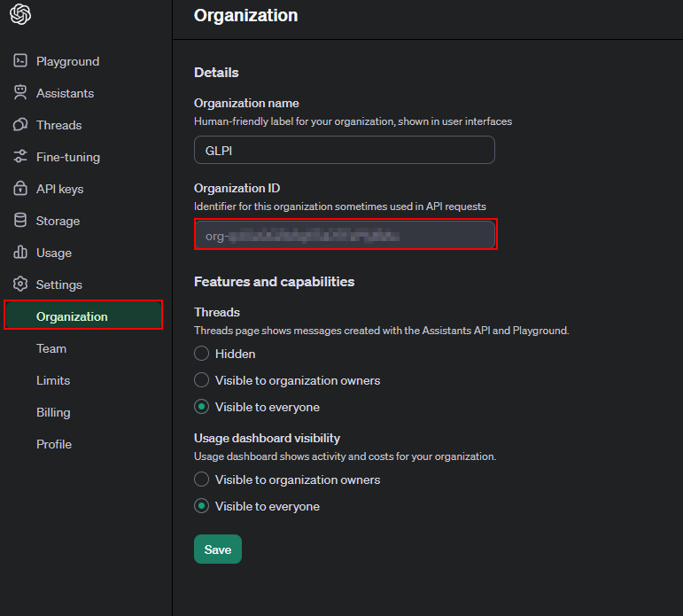Image resolution: width=683 pixels, height=616 pixels.
Task: Restrict usage dashboard to organization owners
Action: tap(202, 480)
